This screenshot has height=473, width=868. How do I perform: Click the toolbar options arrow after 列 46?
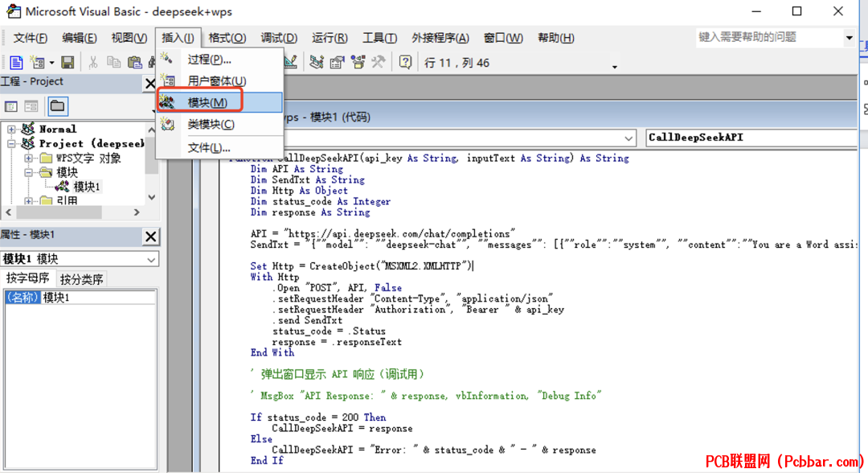click(x=615, y=67)
